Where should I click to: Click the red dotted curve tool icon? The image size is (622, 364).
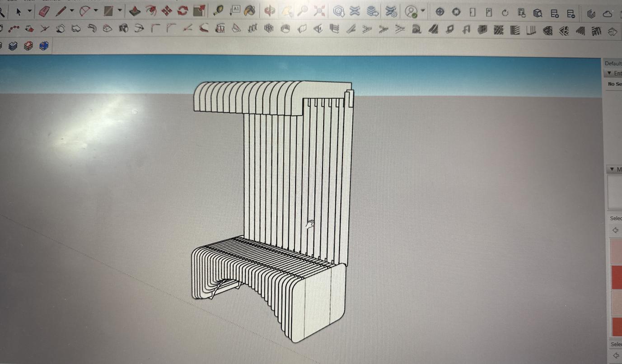[14, 28]
